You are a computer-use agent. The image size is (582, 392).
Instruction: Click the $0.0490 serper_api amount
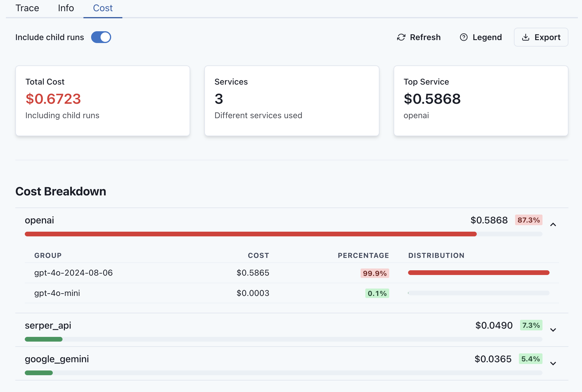coord(494,325)
